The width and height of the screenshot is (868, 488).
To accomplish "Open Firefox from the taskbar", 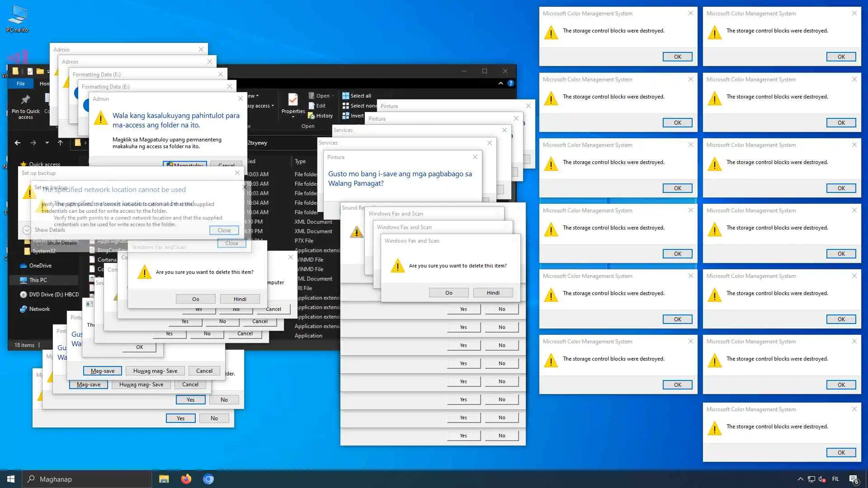I will coord(186,479).
